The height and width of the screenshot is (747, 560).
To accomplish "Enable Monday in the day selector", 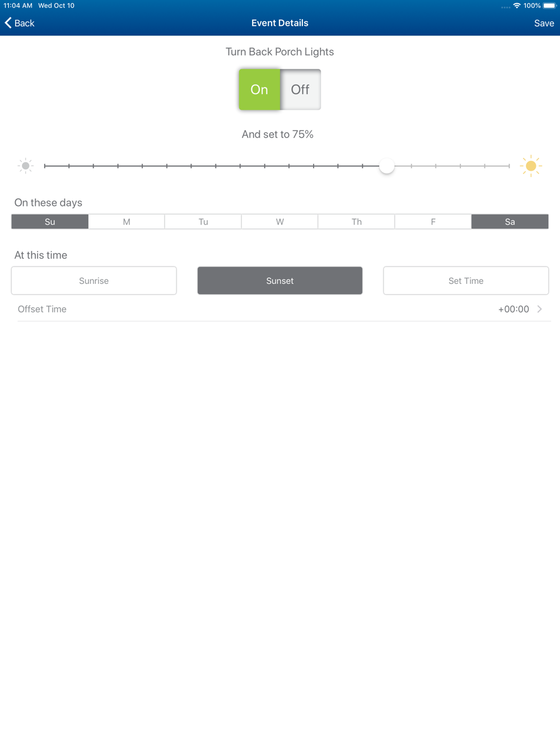I will point(127,222).
